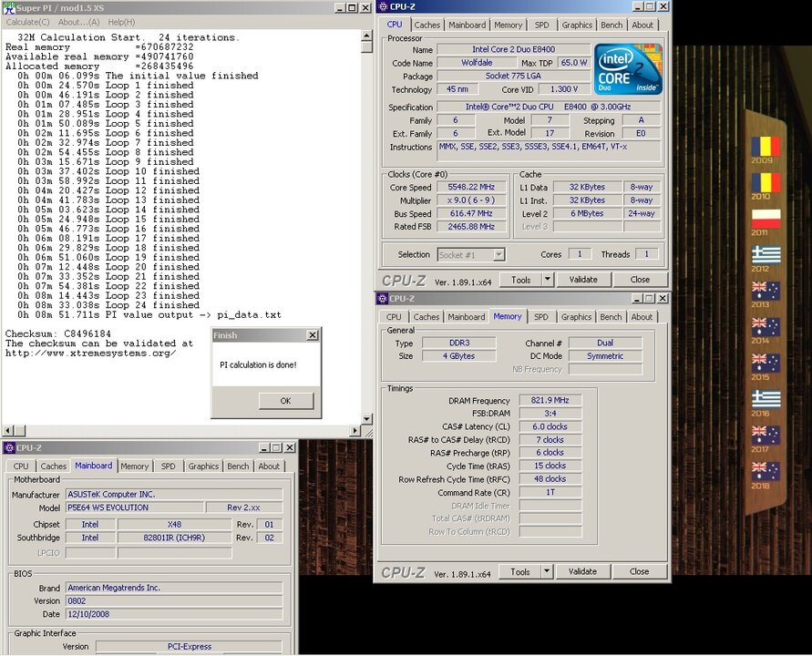Close the Finish dialog with X

[x=313, y=335]
